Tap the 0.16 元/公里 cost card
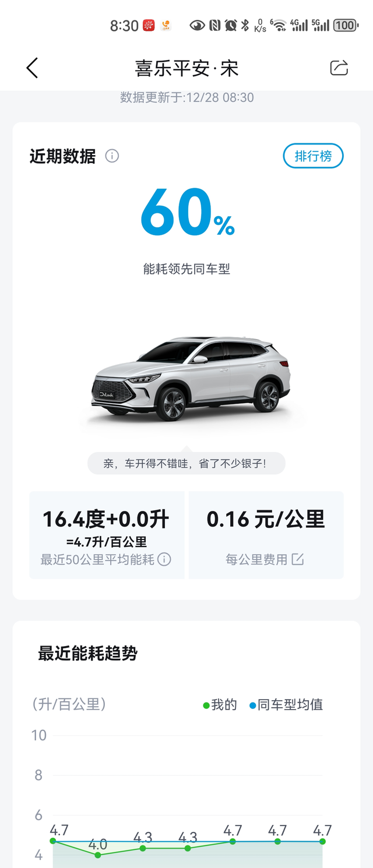Screen dimensions: 373x868 point(266,535)
